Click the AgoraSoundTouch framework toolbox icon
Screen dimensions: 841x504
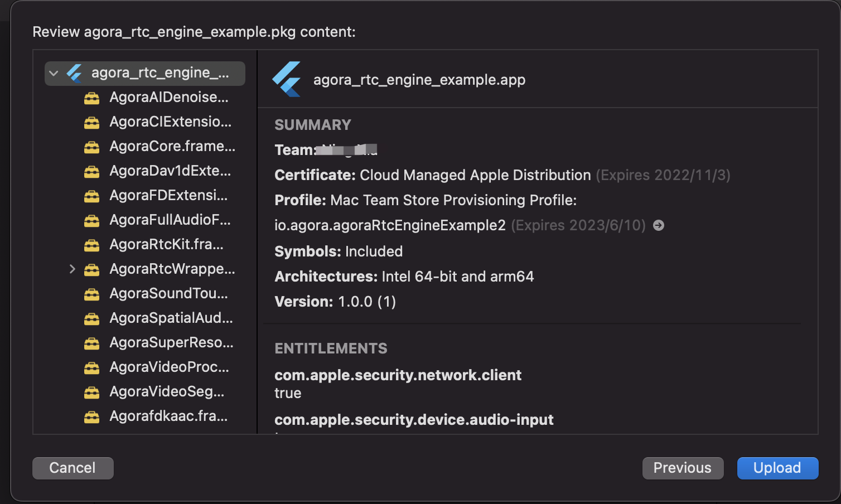coord(91,294)
